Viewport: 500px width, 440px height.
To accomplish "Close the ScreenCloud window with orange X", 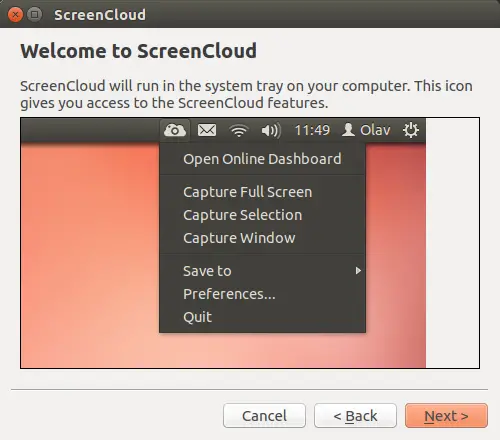I will [x=15, y=15].
